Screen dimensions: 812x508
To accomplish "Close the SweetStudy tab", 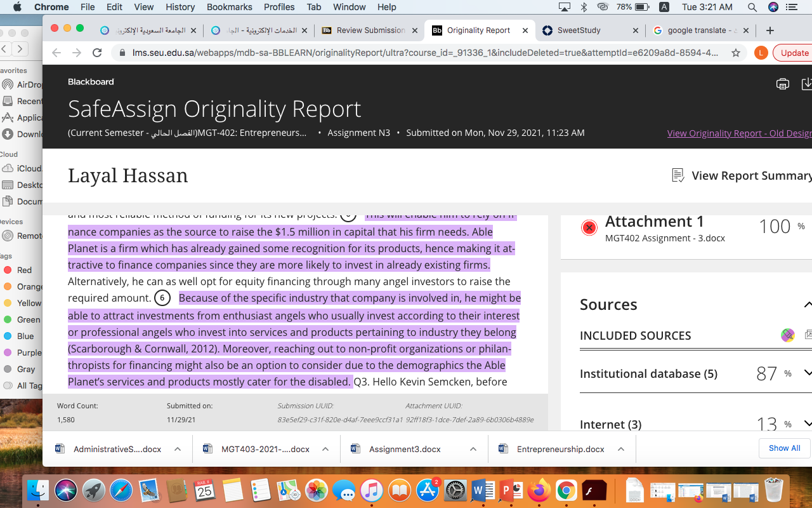I will pyautogui.click(x=636, y=30).
